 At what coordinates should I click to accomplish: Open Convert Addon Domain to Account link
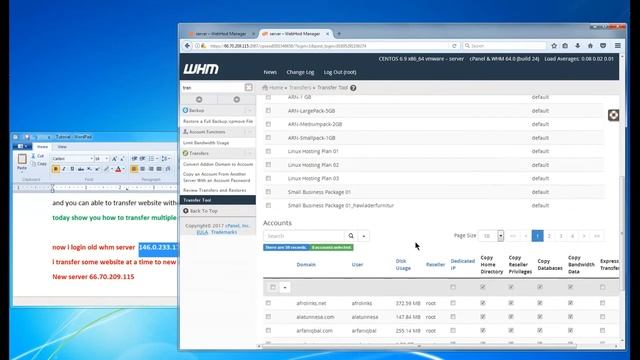[218, 164]
